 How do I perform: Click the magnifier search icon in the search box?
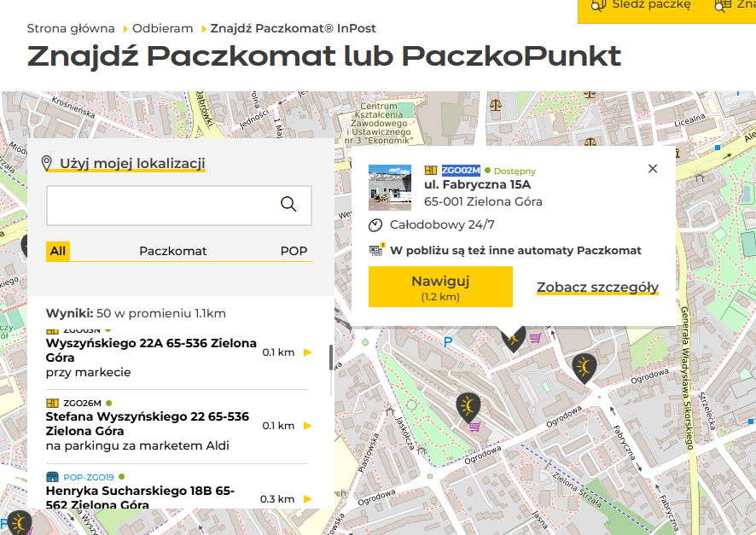(288, 204)
